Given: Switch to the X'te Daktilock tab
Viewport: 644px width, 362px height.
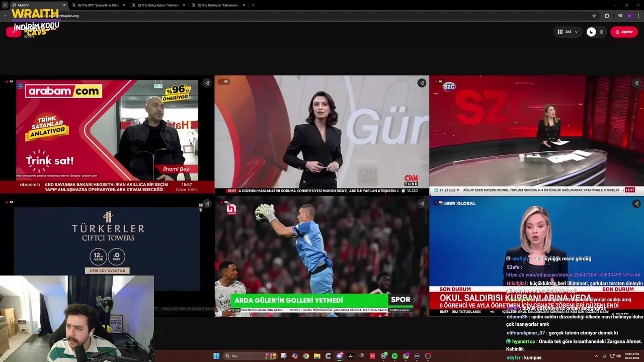Looking at the screenshot, I should (218, 5).
